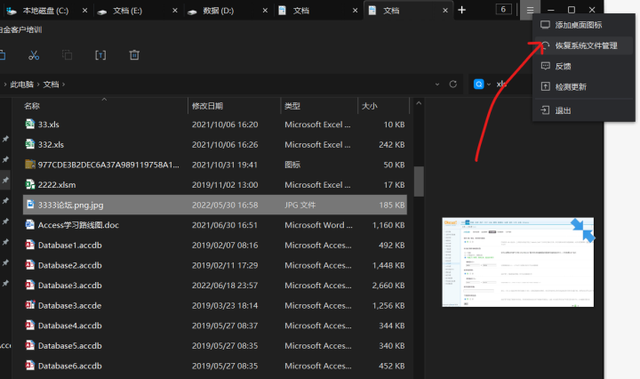
Task: Add a new tab with plus button
Action: (462, 10)
